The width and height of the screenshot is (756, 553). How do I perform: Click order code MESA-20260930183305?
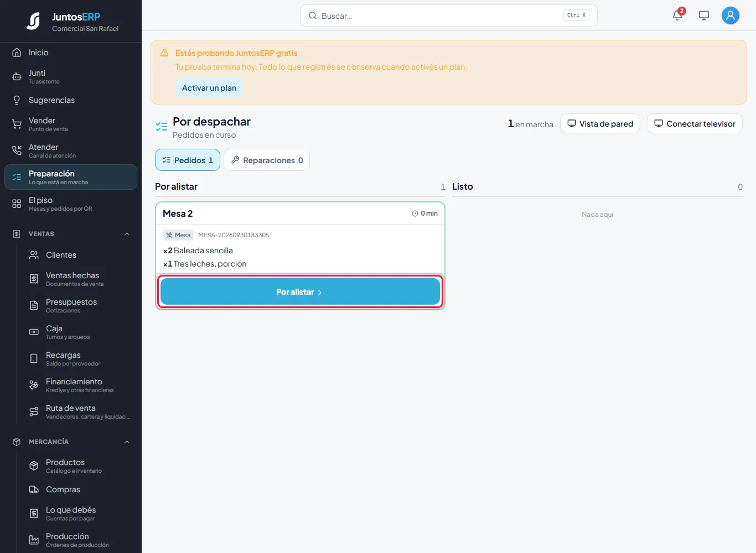click(x=234, y=235)
